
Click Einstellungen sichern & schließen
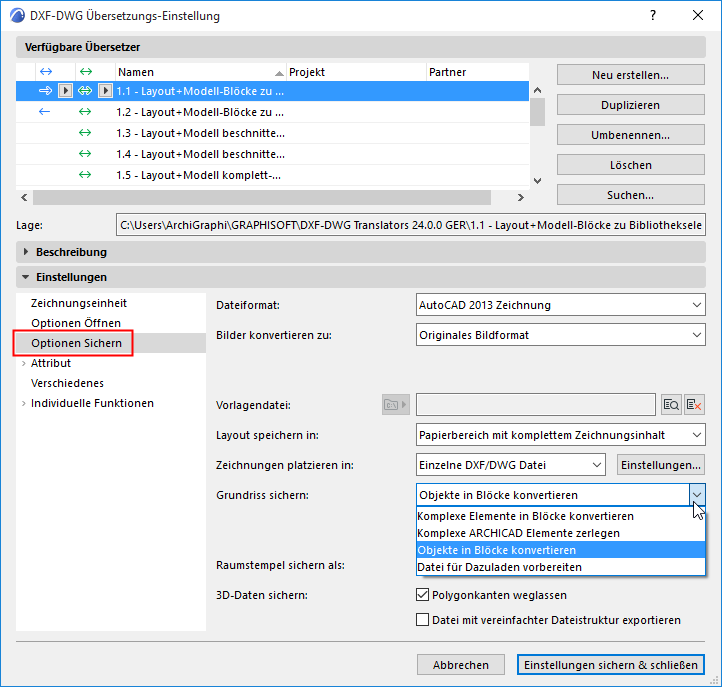(611, 665)
